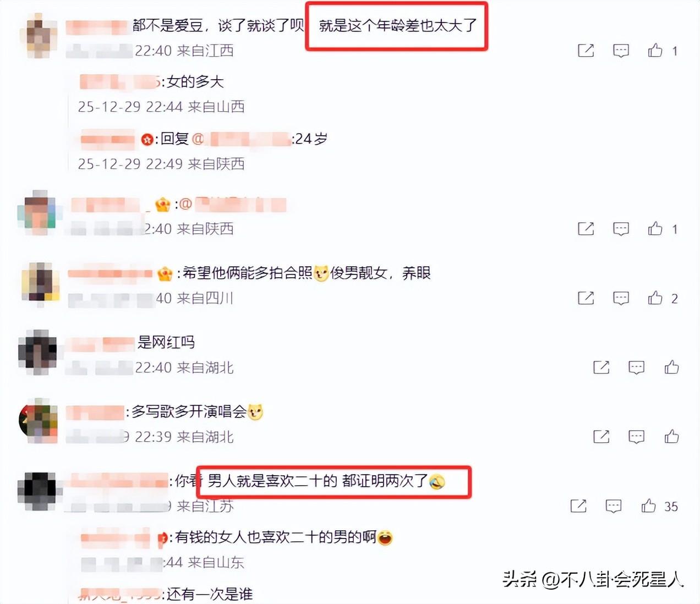Like the 多写歌多开演唱会 comment
700x604 pixels.
(671, 436)
